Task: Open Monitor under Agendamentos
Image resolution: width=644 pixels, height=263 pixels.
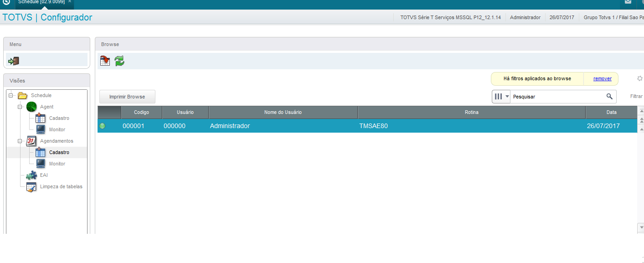Action: pyautogui.click(x=57, y=164)
